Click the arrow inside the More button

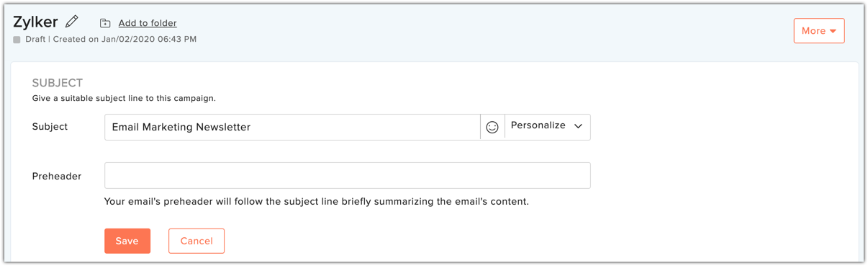833,31
